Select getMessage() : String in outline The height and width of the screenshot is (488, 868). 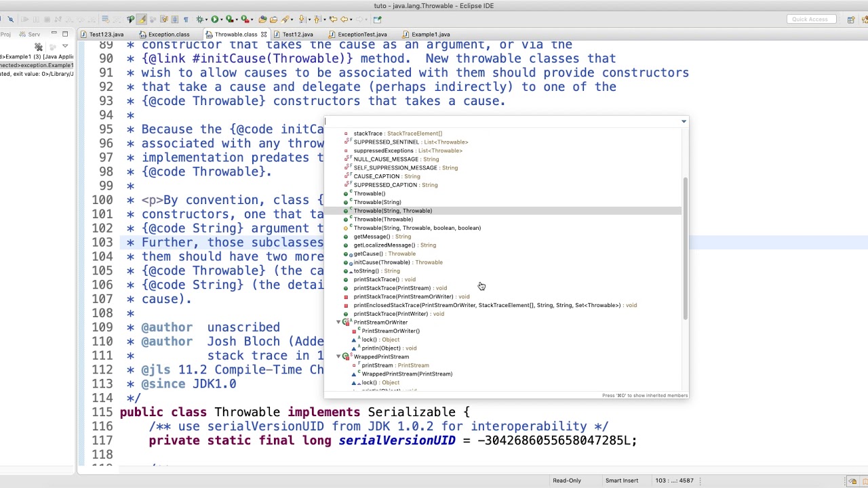(x=382, y=237)
